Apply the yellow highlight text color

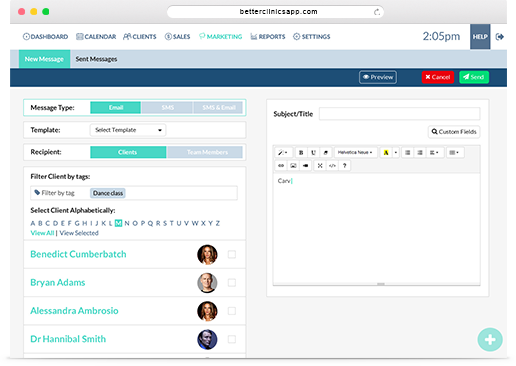pyautogui.click(x=386, y=152)
